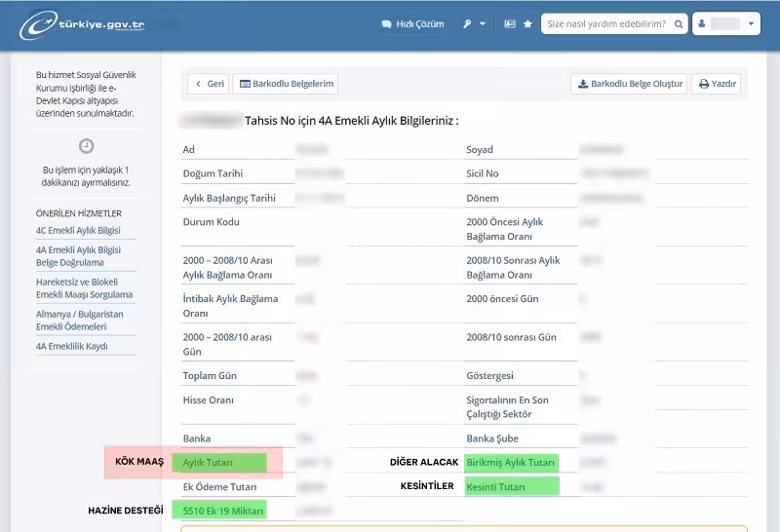The width and height of the screenshot is (780, 532).
Task: Expand the key icon dropdown menu
Action: tap(476, 24)
